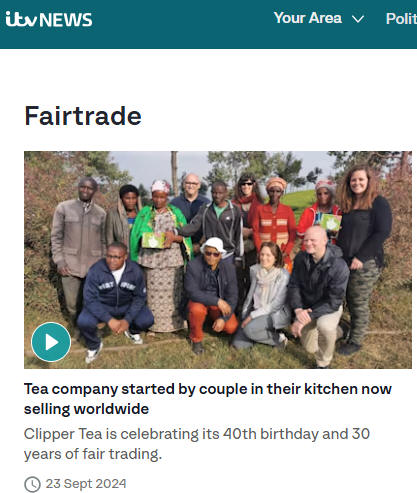Click the empty area of the teal header bar
417x493 pixels.
182,24
